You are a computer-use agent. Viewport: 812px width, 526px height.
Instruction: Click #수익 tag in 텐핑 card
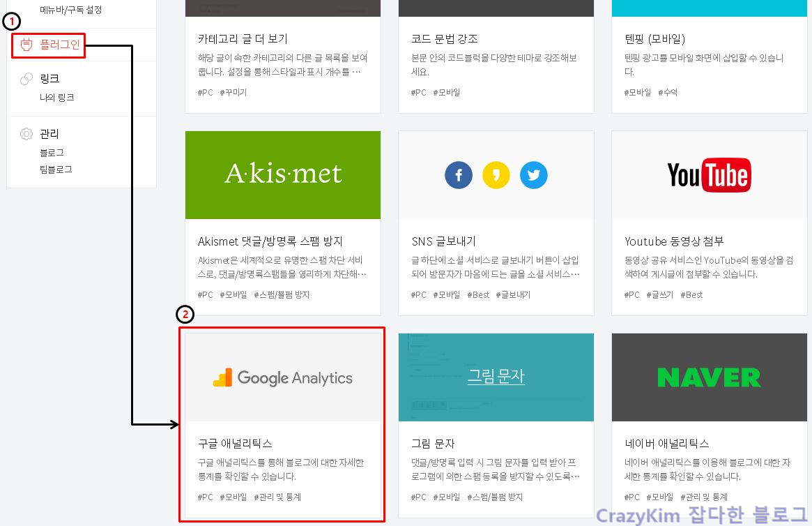click(x=668, y=92)
